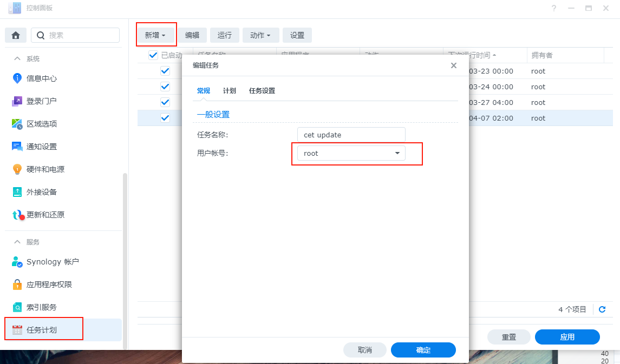Image resolution: width=620 pixels, height=364 pixels.
Task: Click the refresh icon beside 4 个项目
Action: (x=602, y=309)
